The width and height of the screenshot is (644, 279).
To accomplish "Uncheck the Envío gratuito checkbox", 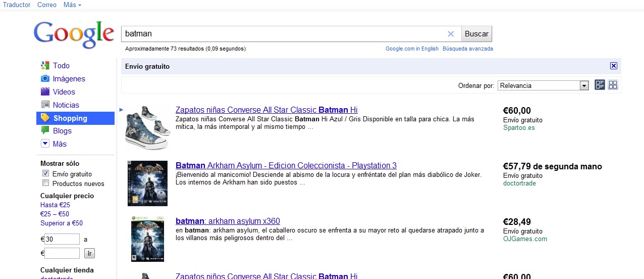I will [x=46, y=174].
